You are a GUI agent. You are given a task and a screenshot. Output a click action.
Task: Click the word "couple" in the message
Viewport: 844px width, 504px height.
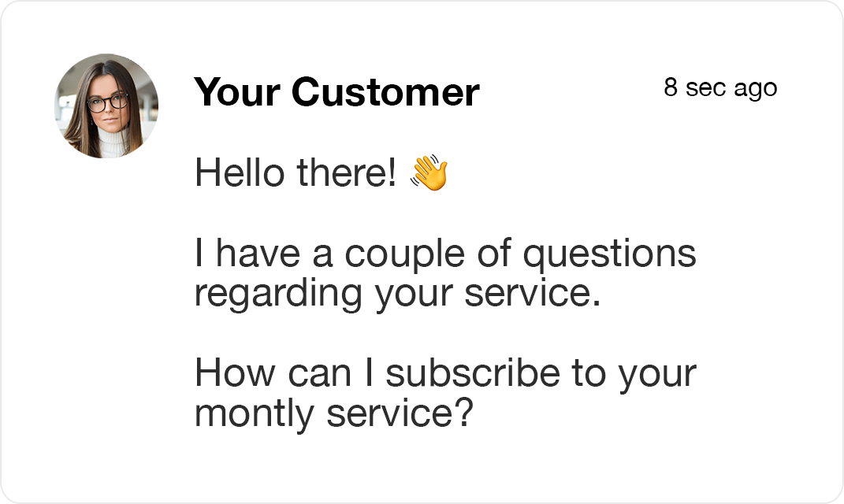(405, 254)
